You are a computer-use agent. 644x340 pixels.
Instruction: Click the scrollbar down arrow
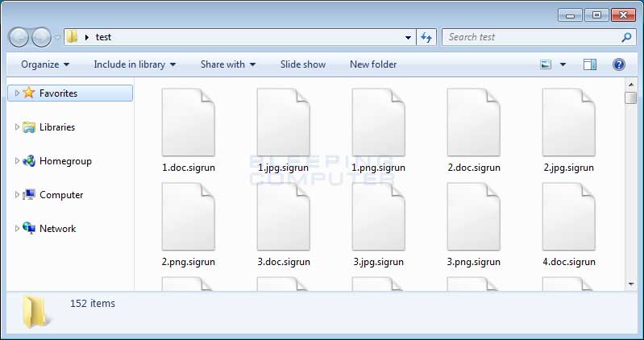pos(631,284)
